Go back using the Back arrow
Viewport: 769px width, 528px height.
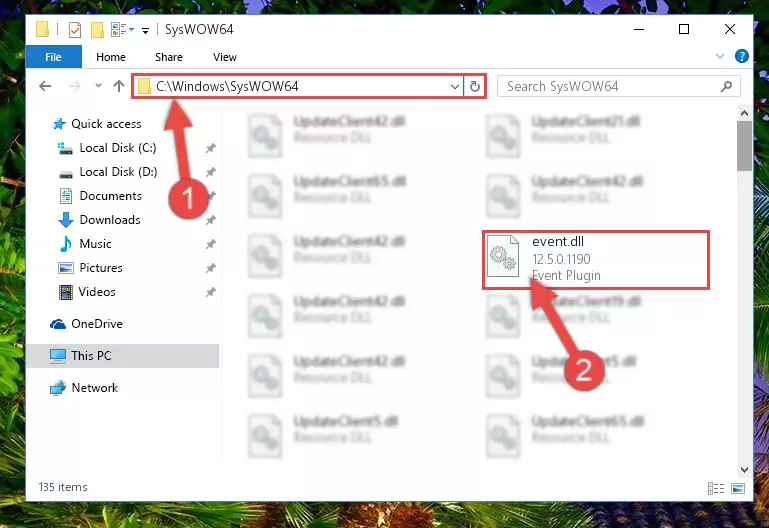point(45,86)
